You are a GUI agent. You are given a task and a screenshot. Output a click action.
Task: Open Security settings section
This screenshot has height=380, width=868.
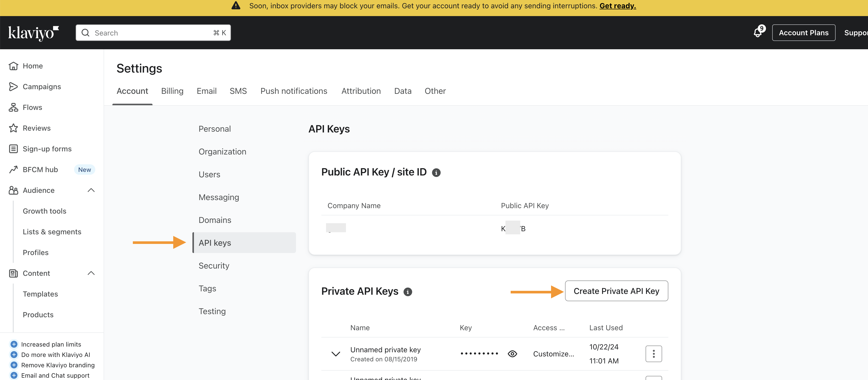click(x=214, y=266)
